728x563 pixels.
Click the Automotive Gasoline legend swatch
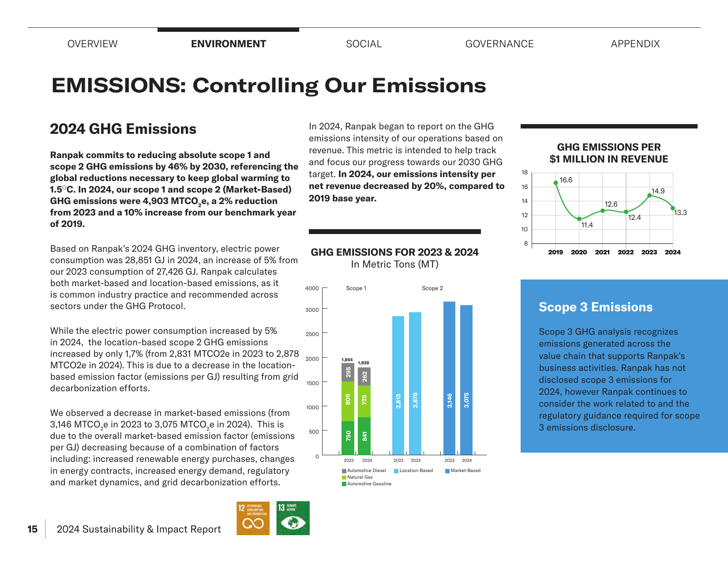[344, 484]
